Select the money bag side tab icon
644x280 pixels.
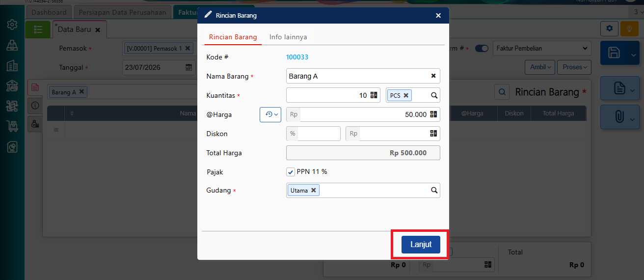(x=35, y=124)
